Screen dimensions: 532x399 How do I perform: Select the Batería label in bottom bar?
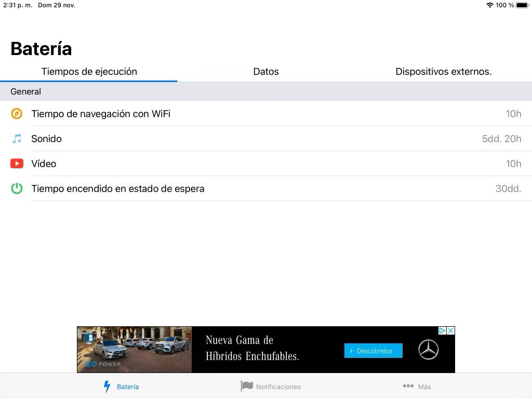click(x=128, y=387)
